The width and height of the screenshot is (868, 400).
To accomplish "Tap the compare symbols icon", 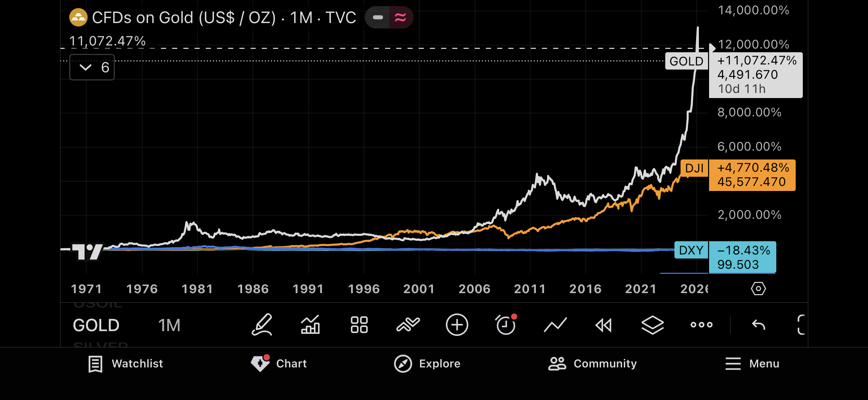I will tap(408, 325).
